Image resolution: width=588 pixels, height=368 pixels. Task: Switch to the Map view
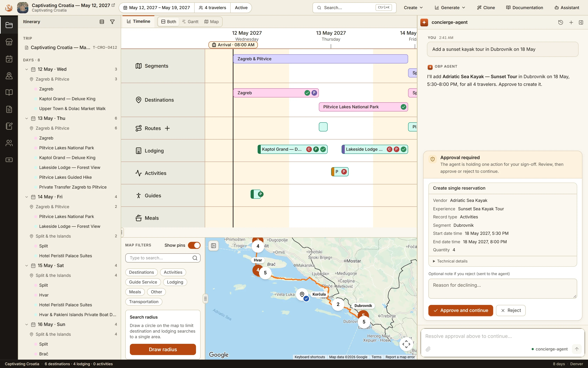tap(211, 22)
